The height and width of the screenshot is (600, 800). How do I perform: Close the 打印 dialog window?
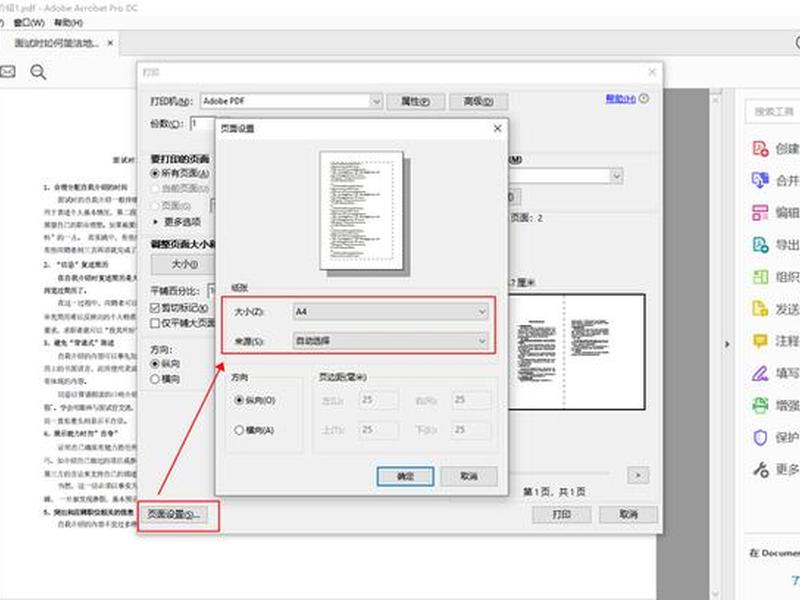pyautogui.click(x=652, y=72)
